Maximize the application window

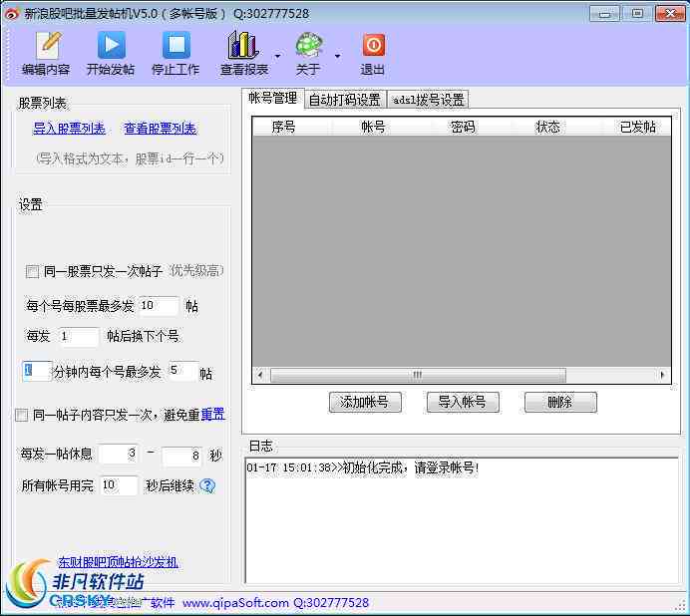[637, 14]
